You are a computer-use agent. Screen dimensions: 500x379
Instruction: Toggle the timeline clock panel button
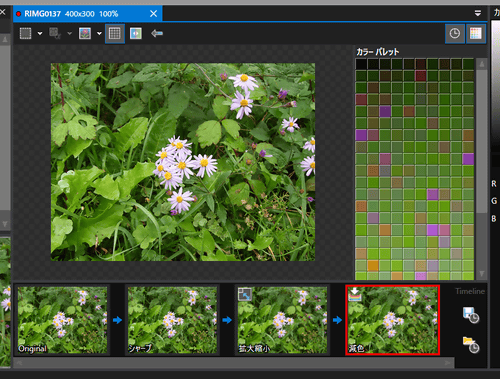click(455, 33)
